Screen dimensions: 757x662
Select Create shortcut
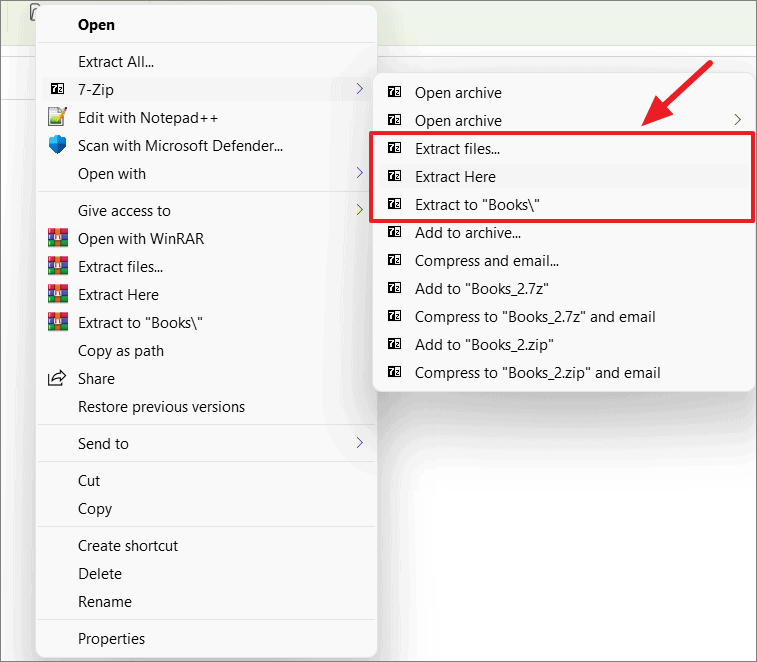[207, 546]
